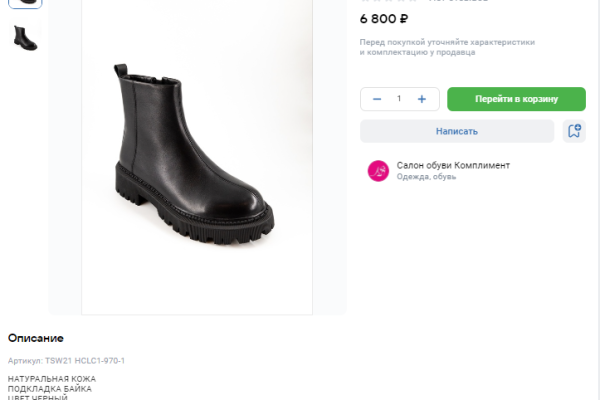Select the first thumbnail at the top

click(25, 2)
